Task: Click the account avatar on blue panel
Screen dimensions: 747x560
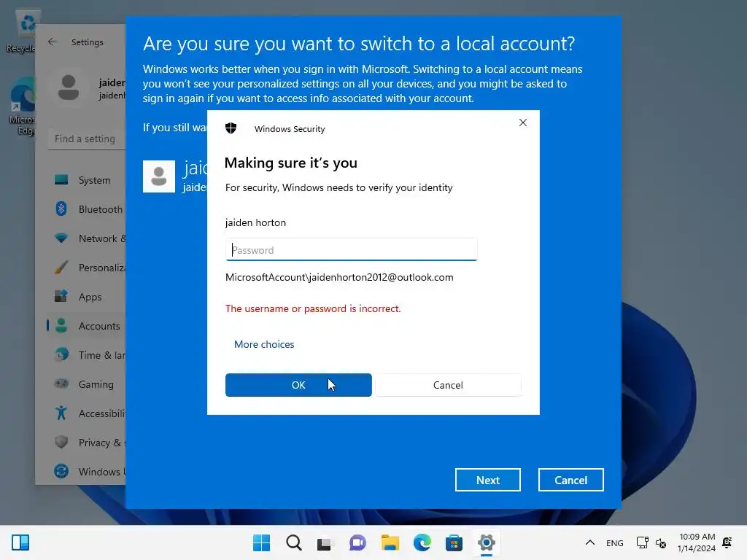Action: (x=158, y=176)
